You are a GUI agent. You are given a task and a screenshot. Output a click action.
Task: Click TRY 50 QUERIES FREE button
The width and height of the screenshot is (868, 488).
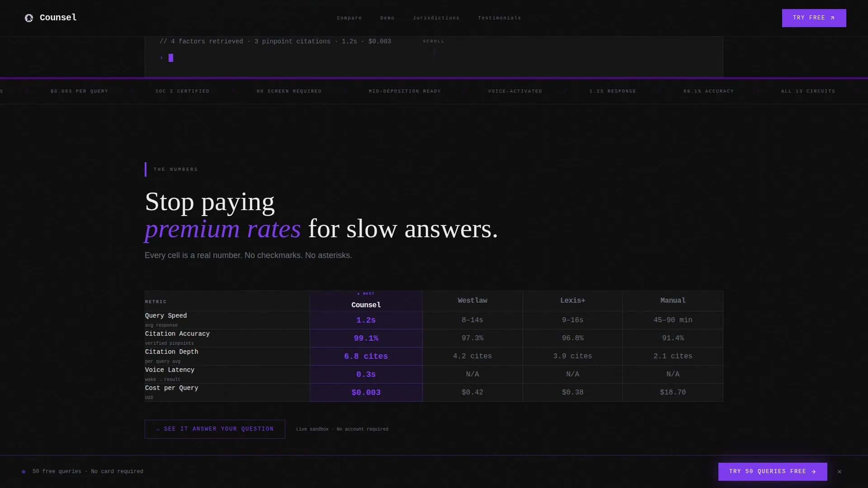click(773, 472)
